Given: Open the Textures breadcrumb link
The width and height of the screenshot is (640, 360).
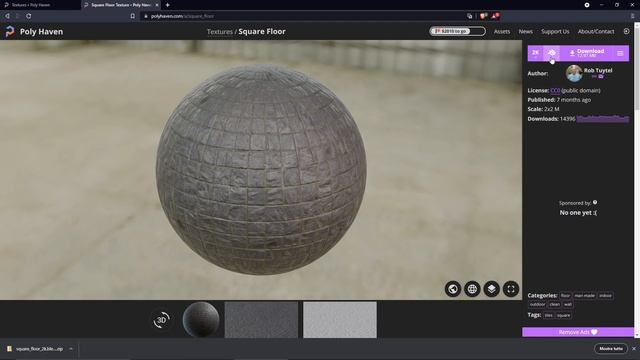Looking at the screenshot, I should point(220,31).
